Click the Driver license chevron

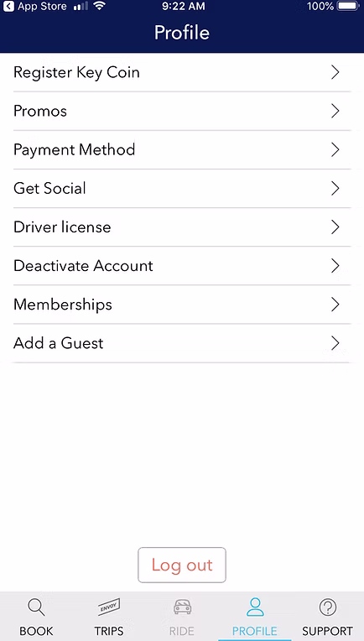click(x=335, y=227)
